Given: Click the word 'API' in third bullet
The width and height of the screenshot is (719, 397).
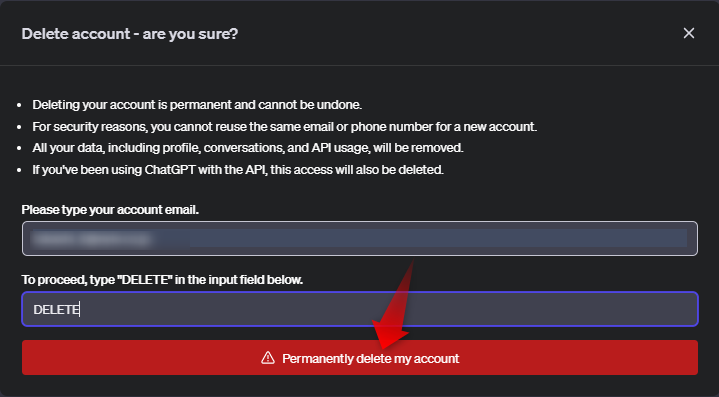Looking at the screenshot, I should [321, 148].
